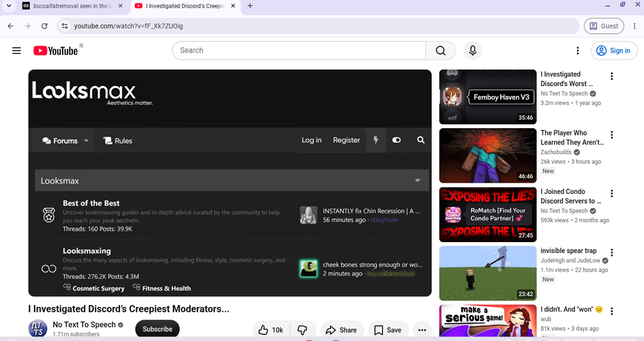Open the make a serious game thumbnail

488,321
